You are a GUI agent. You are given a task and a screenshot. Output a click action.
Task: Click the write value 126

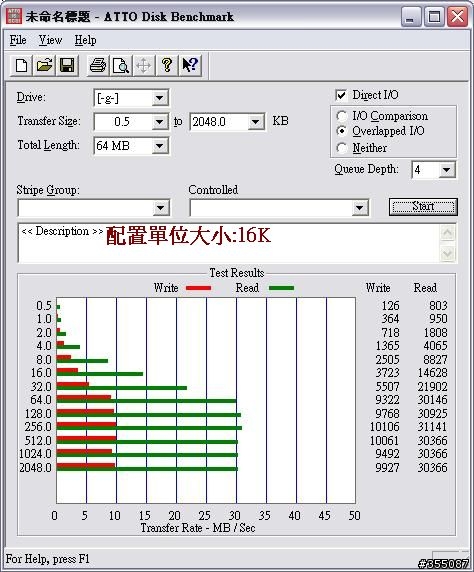click(390, 305)
